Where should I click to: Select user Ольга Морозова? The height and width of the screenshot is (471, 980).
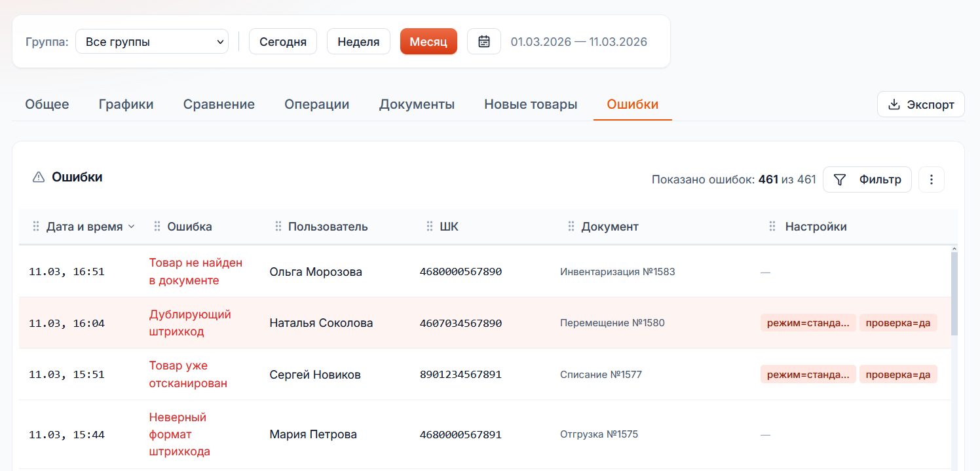click(316, 272)
